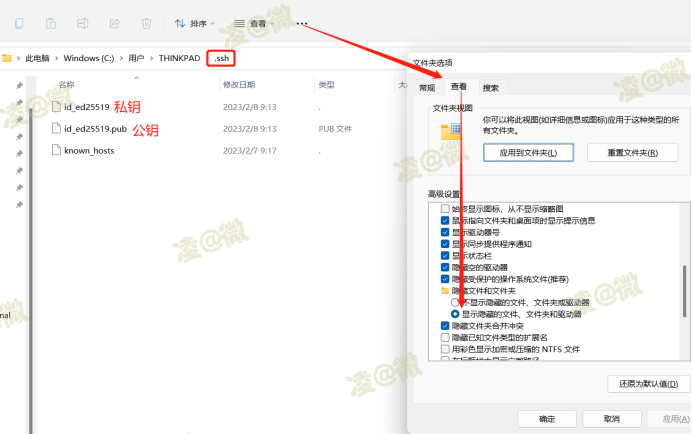The image size is (692, 434).
Task: Select the id_ed25519.pub file
Action: 95,129
